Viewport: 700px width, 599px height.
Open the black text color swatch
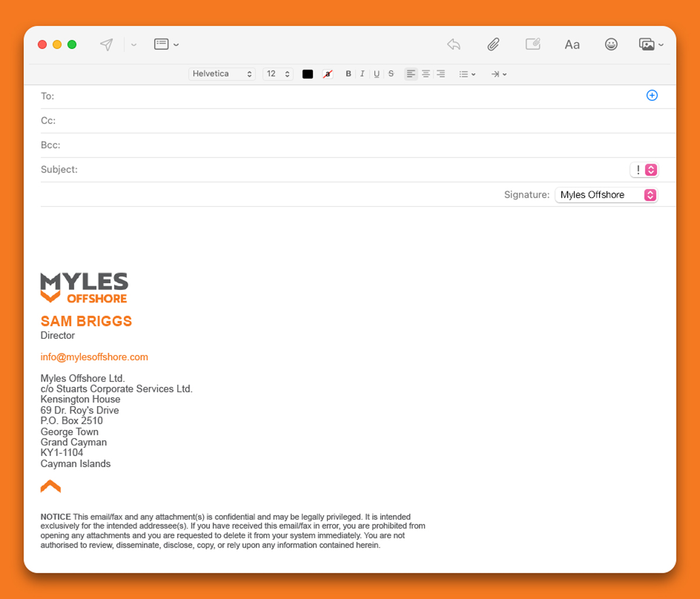307,74
